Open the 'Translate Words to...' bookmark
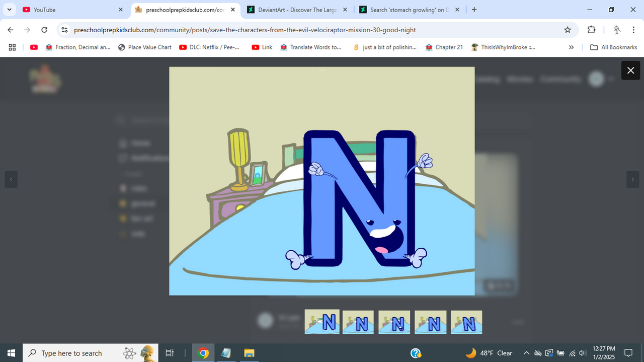 pyautogui.click(x=310, y=47)
